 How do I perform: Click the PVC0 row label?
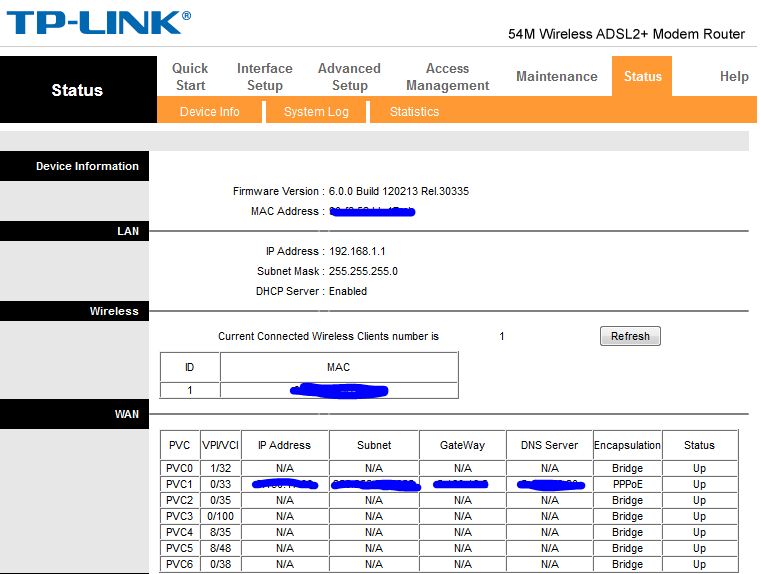coord(180,468)
